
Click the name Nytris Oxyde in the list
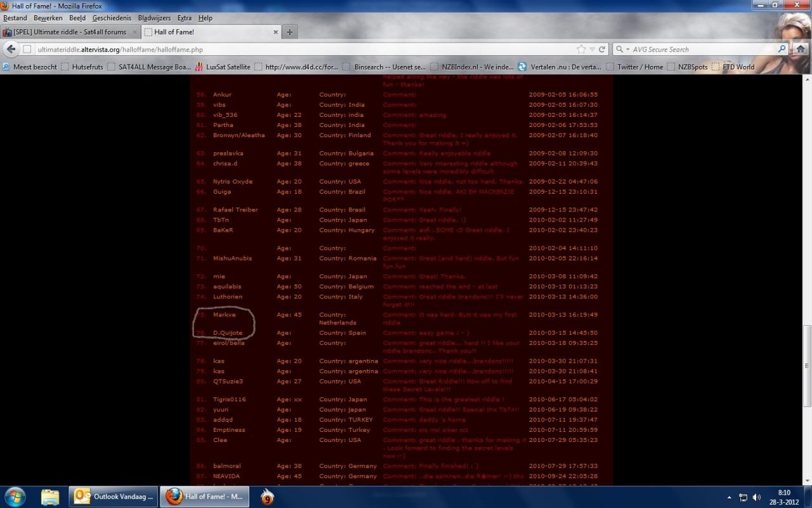point(233,181)
